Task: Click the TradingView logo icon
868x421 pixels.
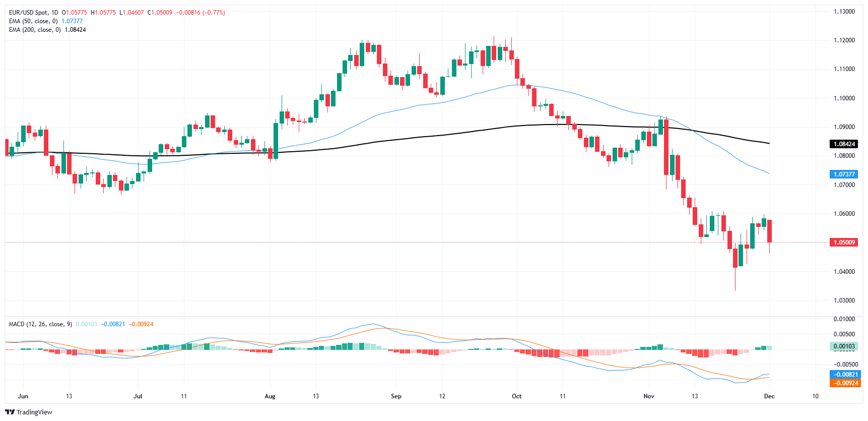Action: coord(10,412)
